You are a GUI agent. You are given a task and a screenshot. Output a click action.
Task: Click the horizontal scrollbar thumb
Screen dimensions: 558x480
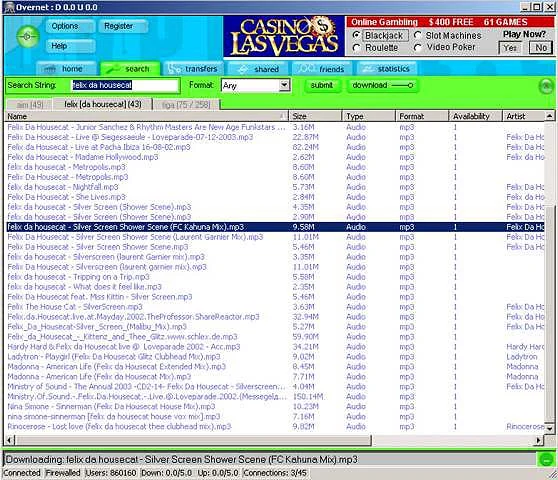click(x=193, y=441)
